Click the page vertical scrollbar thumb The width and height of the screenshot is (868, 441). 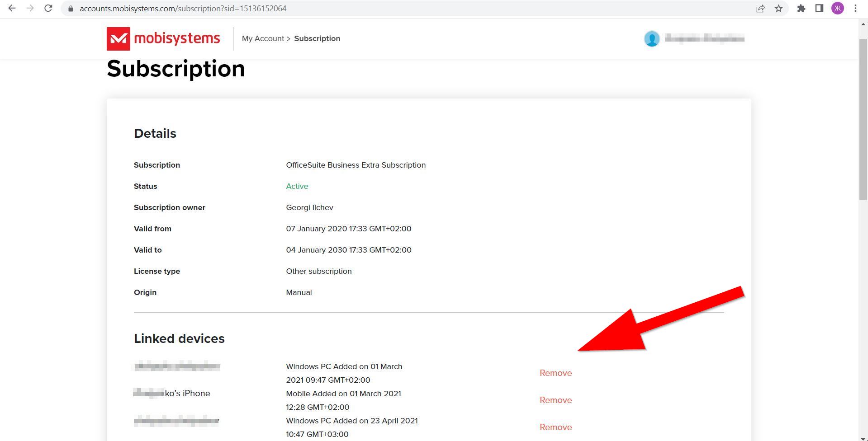(863, 120)
